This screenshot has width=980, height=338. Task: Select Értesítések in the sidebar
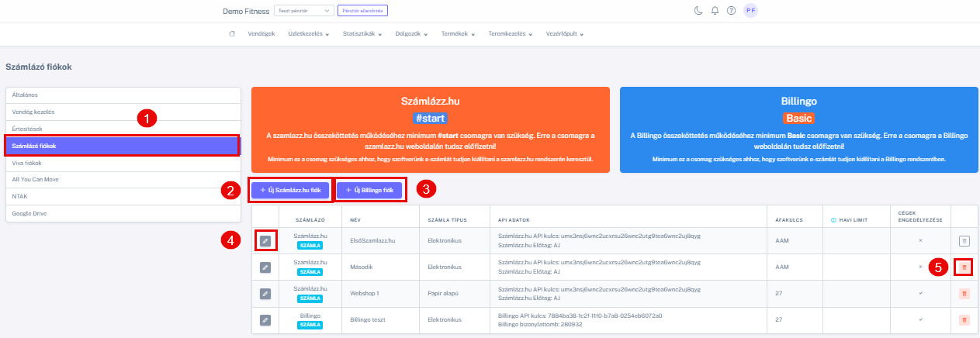coord(123,129)
